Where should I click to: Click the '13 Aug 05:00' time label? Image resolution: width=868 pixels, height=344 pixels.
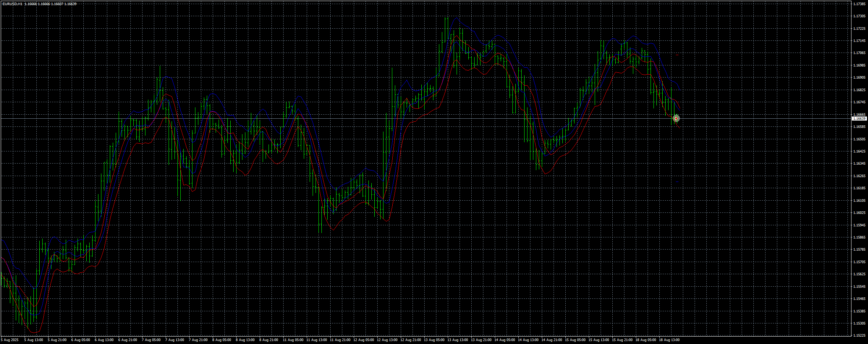point(434,340)
